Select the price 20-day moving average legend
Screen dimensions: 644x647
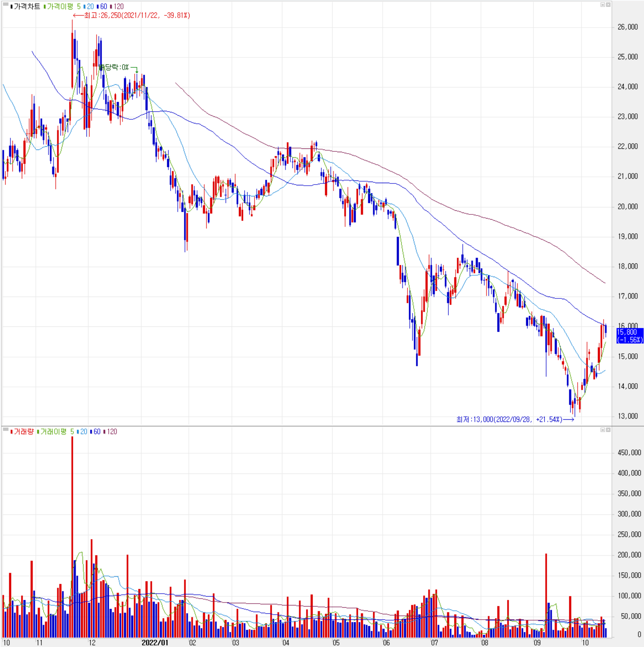tap(89, 7)
